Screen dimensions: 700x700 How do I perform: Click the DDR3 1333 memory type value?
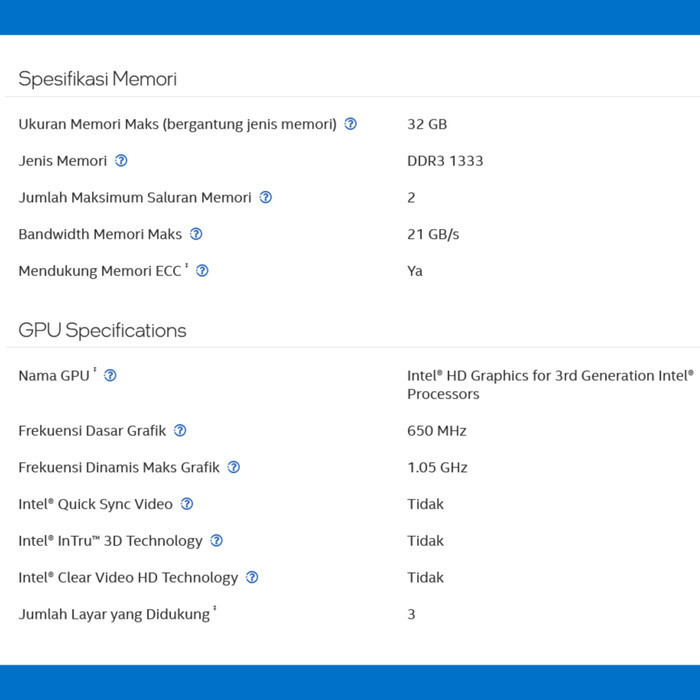point(445,161)
